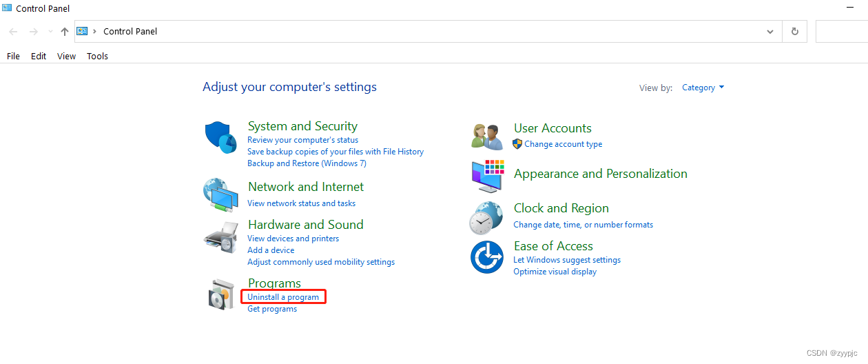Click the Ease of Access icon
The height and width of the screenshot is (364, 868).
(x=487, y=257)
